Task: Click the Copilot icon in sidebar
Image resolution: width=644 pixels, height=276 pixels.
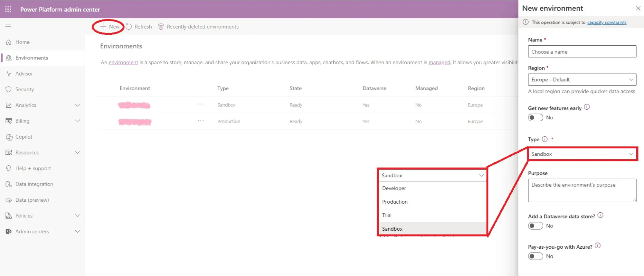Action: coord(9,137)
